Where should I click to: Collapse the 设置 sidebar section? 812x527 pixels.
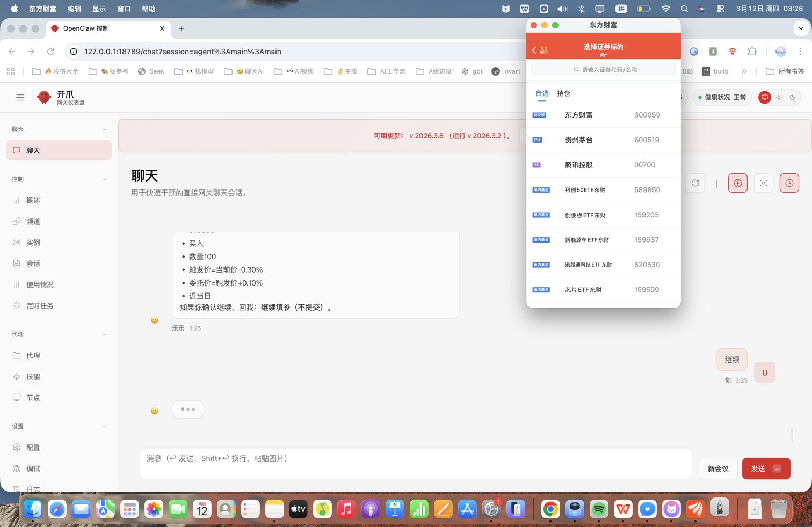pyautogui.click(x=104, y=427)
